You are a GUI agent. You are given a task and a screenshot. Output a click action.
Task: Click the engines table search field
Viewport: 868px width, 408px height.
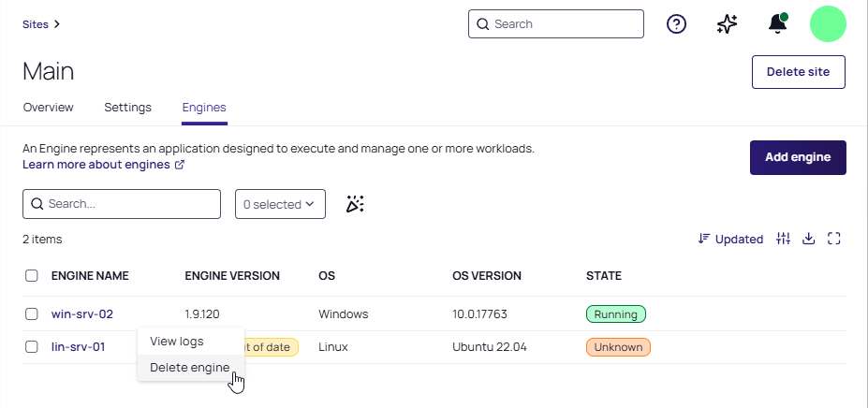(122, 204)
